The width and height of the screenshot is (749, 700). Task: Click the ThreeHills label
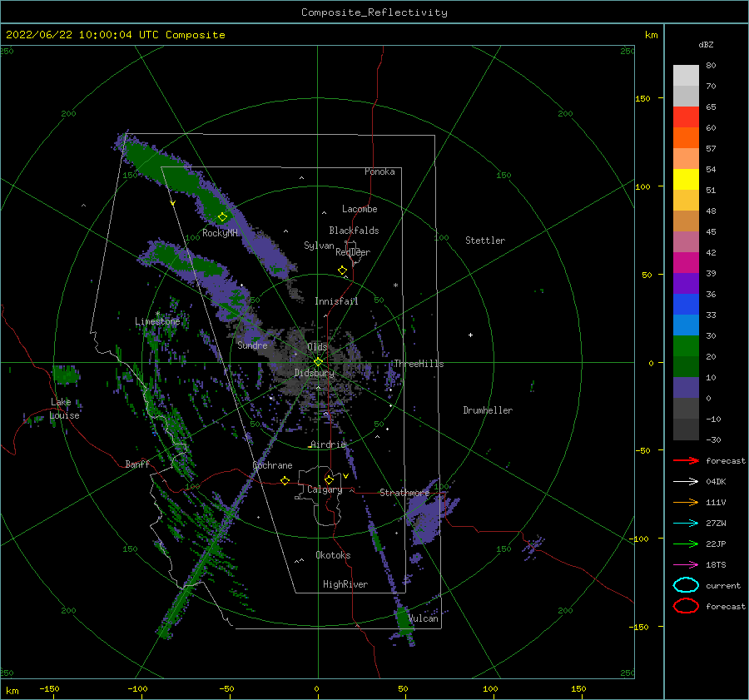419,364
